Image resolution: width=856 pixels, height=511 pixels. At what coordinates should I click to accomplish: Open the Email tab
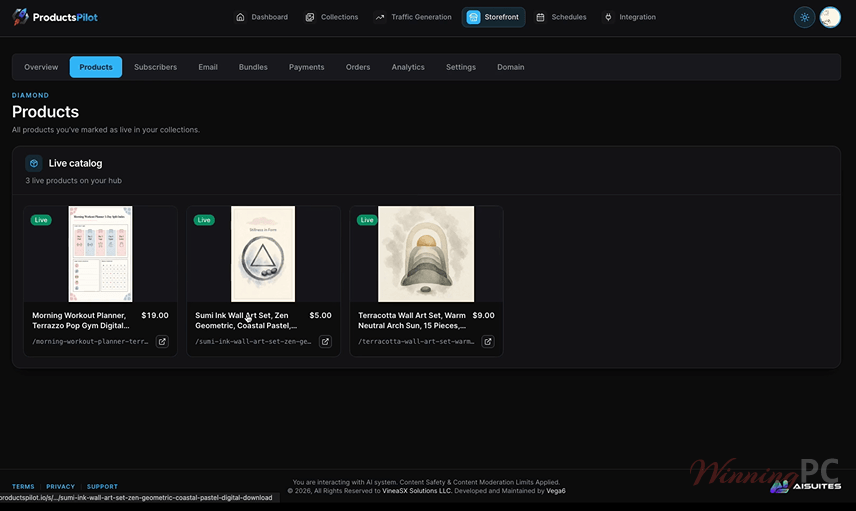pyautogui.click(x=208, y=67)
